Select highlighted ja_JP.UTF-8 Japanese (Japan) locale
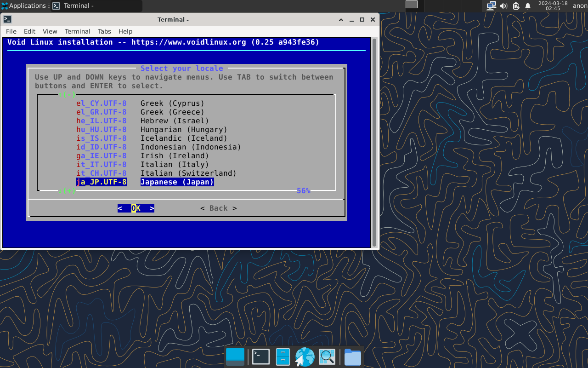 pos(145,182)
